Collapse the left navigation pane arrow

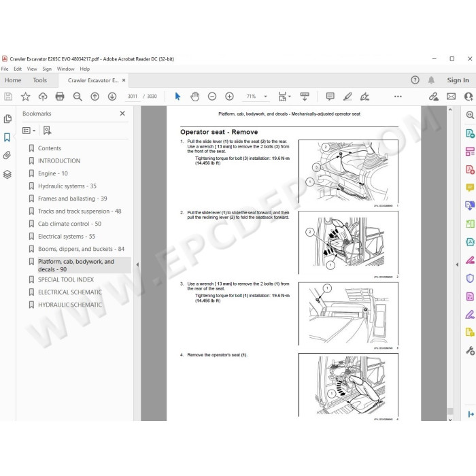coord(137,265)
